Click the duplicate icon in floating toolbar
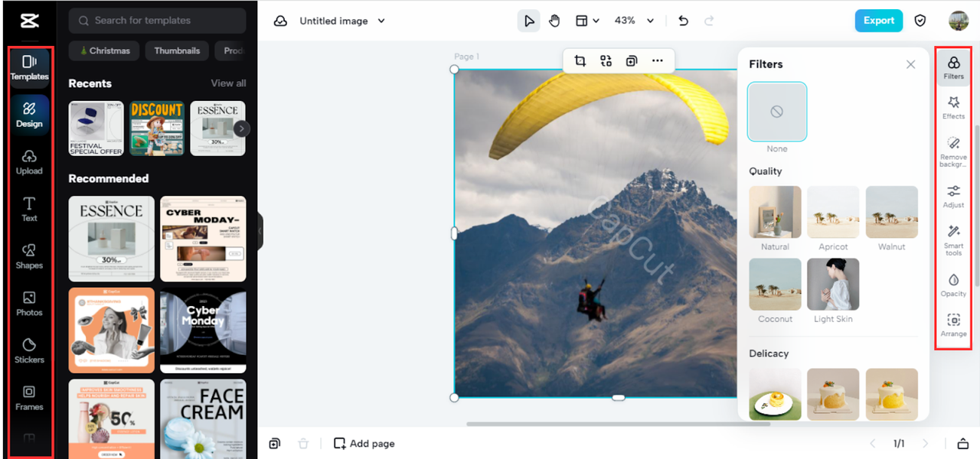 tap(632, 60)
